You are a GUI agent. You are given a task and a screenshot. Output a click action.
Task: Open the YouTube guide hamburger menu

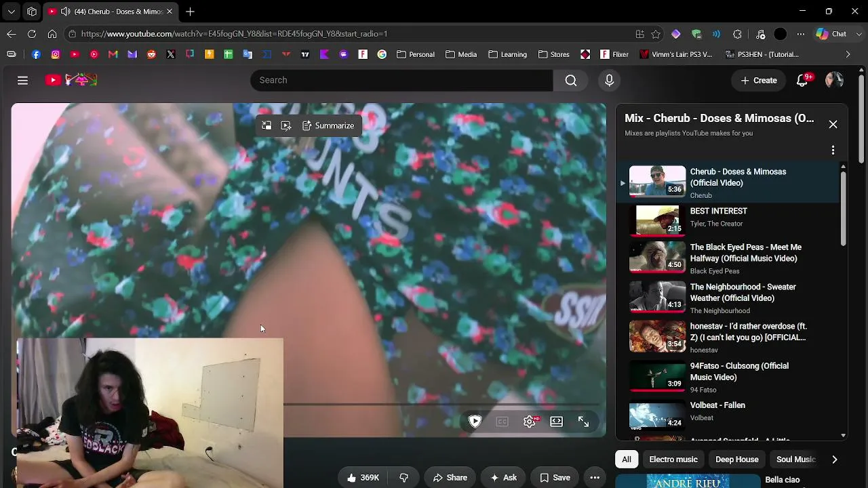coord(22,80)
